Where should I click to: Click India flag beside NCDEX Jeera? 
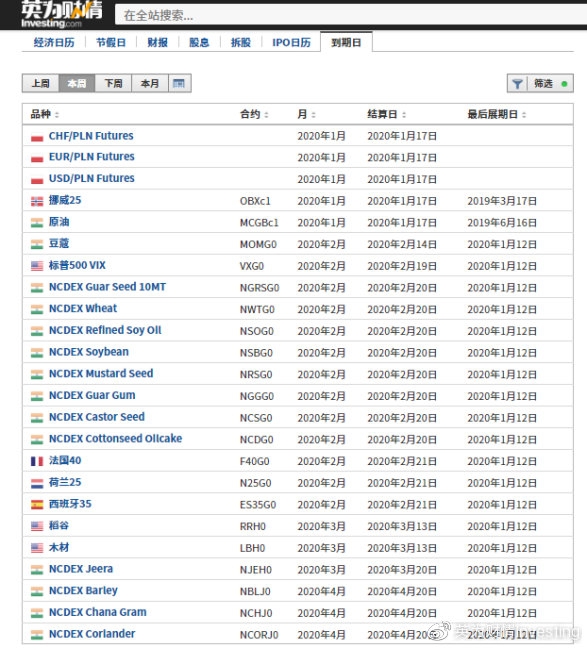37,570
